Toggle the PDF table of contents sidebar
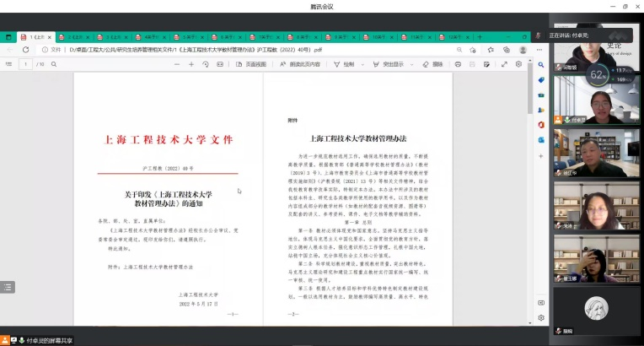 point(8,64)
